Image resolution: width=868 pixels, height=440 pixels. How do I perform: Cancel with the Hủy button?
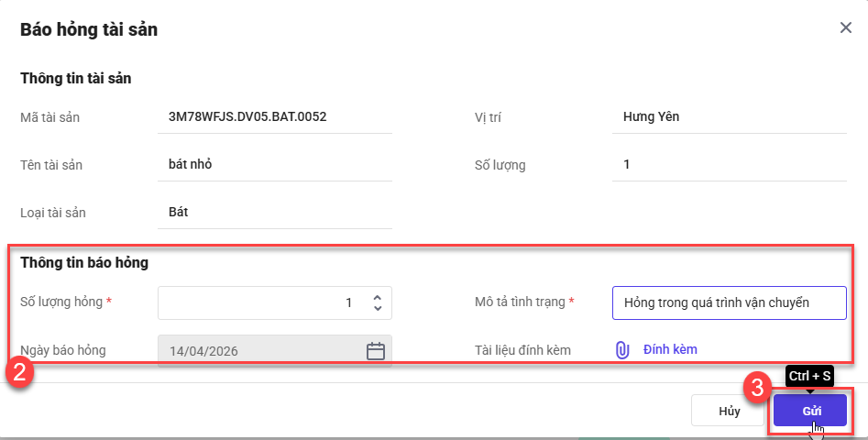[x=730, y=411]
